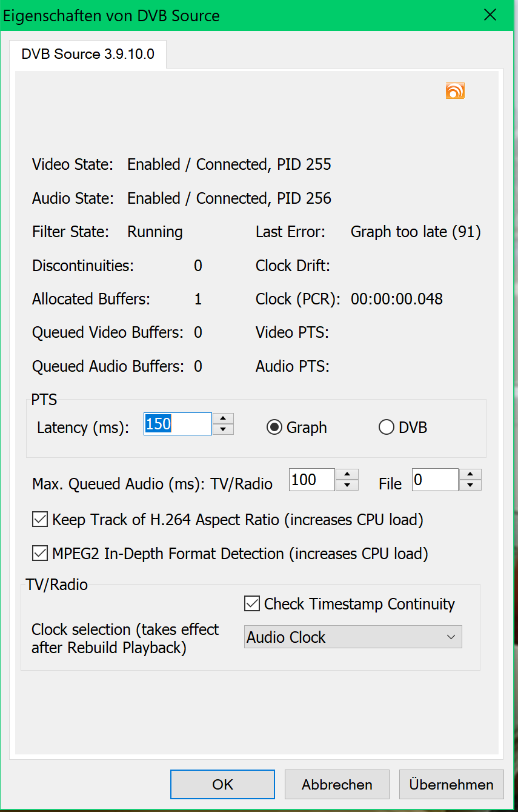
Task: Click the Latency (ms) input field
Action: [177, 424]
